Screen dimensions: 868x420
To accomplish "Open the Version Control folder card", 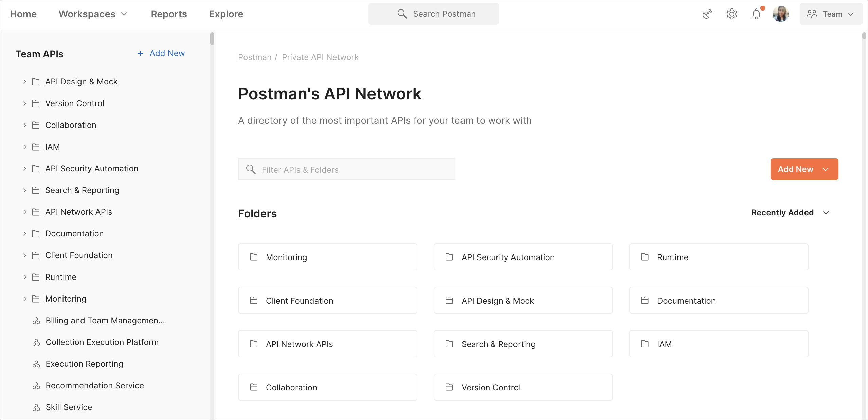I will click(523, 387).
